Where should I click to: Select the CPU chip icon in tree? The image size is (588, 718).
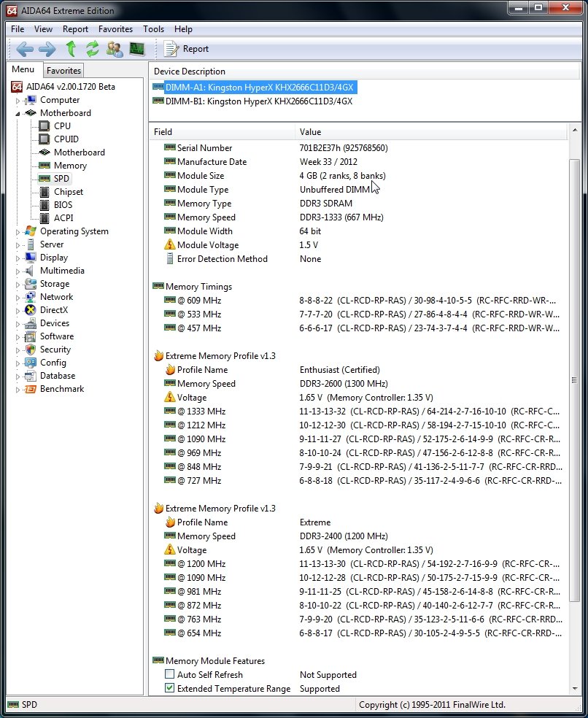[45, 126]
